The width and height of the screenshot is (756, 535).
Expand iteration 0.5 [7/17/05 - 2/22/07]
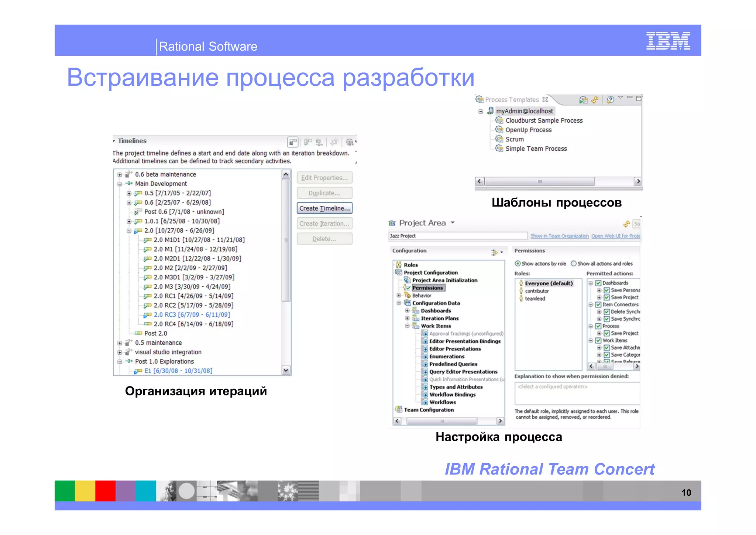[129, 193]
